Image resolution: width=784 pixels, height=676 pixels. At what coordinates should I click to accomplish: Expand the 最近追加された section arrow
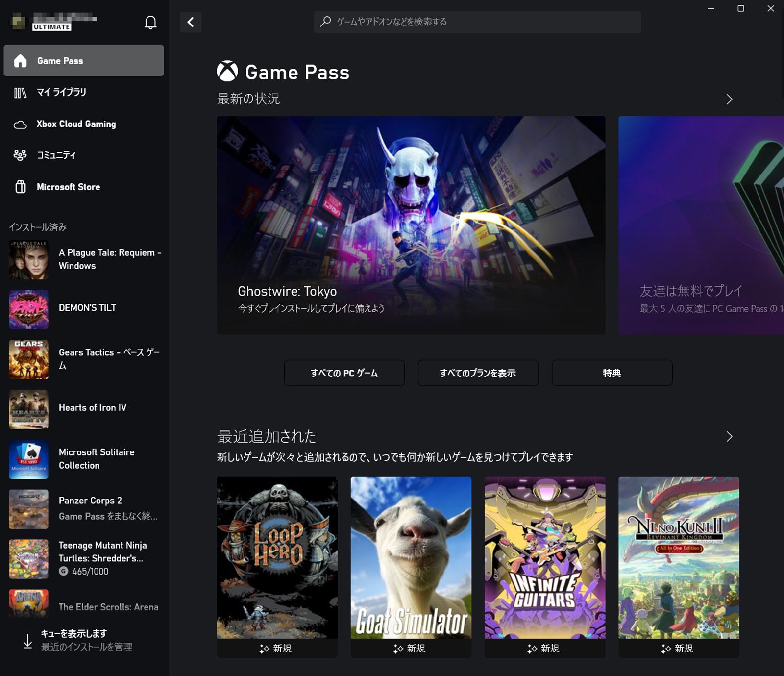729,436
